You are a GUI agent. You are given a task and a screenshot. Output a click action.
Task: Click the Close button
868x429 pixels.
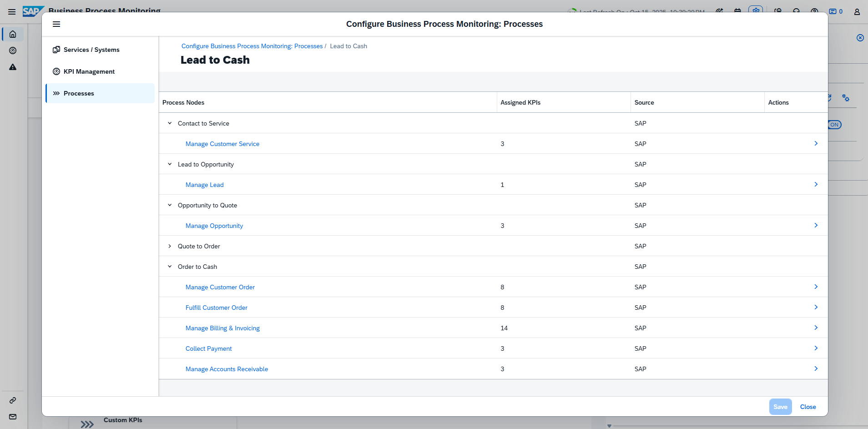(807, 407)
